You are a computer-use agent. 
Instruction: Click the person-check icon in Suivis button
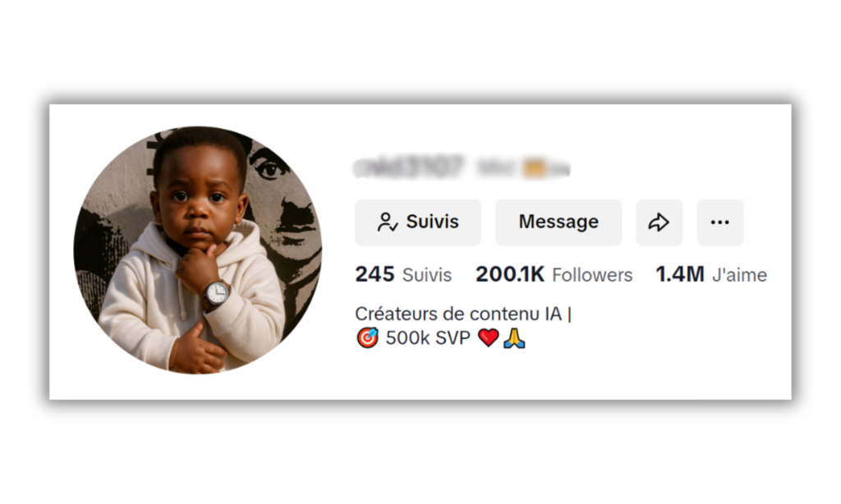point(388,222)
